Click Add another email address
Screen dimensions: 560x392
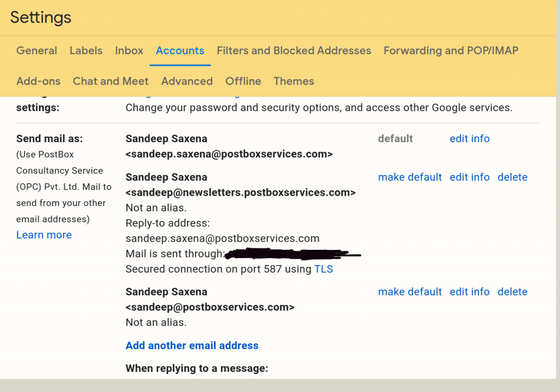(192, 346)
